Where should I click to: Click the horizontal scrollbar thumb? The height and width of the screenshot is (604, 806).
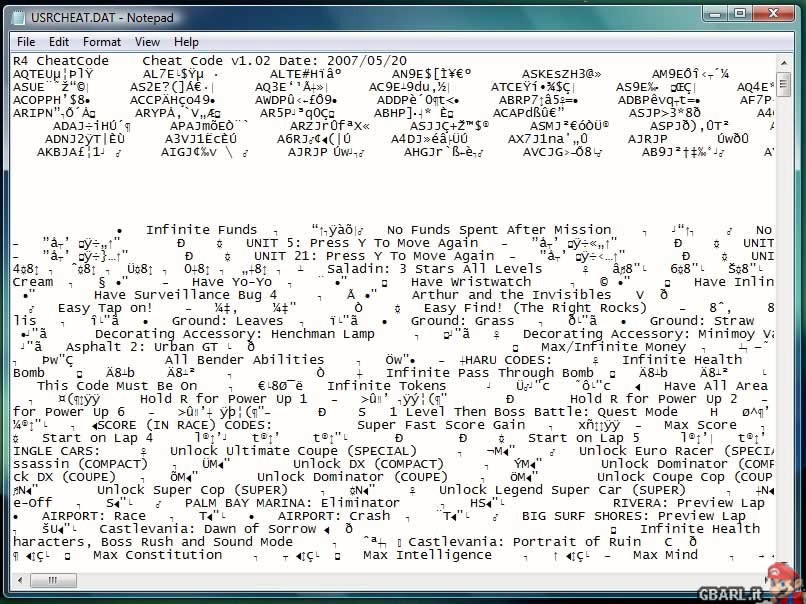[53, 580]
